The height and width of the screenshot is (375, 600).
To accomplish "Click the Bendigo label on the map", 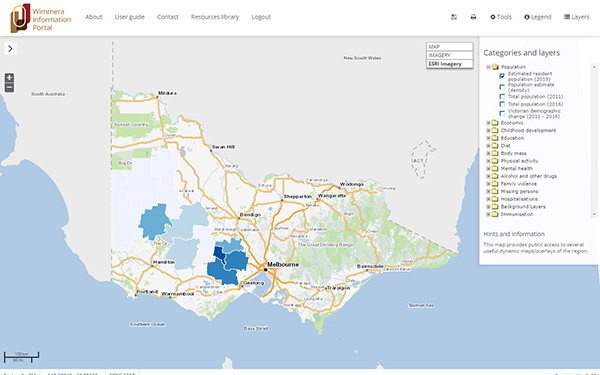I will pos(251,215).
